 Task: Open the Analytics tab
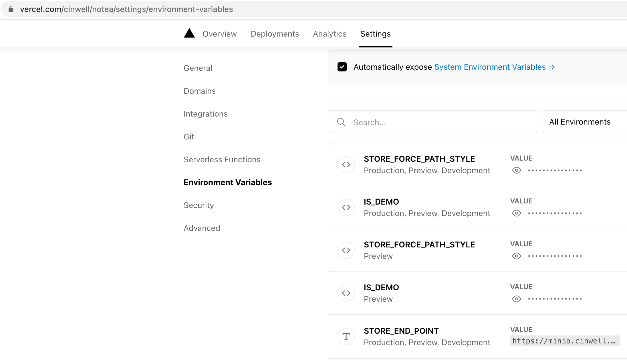(x=330, y=34)
